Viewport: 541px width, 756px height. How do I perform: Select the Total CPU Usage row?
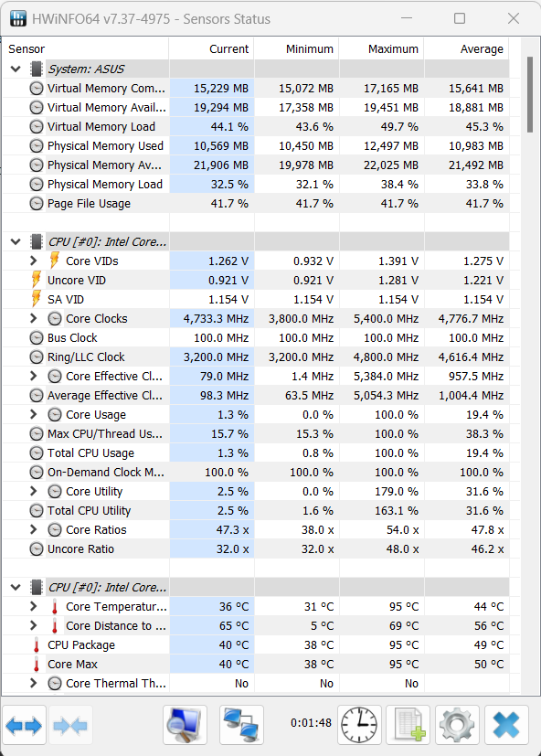coord(256,453)
